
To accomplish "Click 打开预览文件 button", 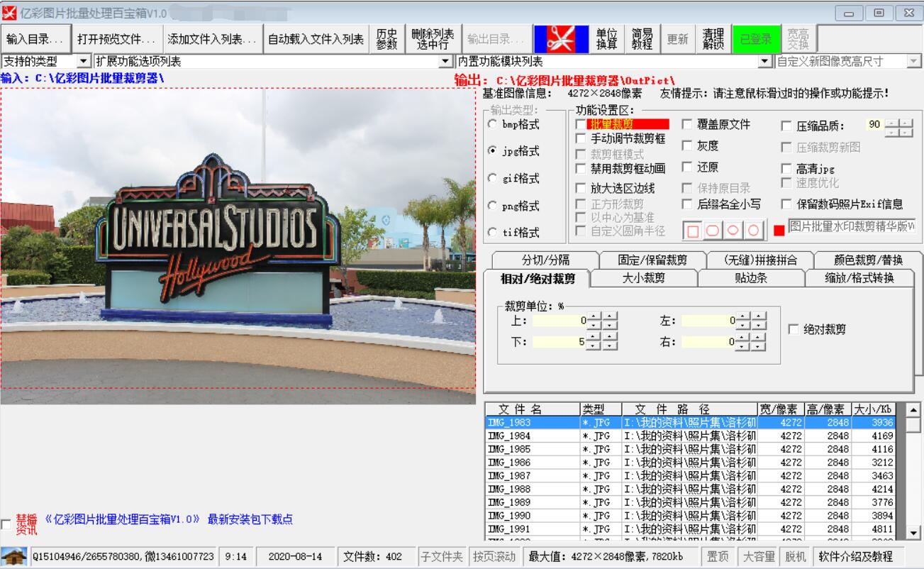I will 117,39.
